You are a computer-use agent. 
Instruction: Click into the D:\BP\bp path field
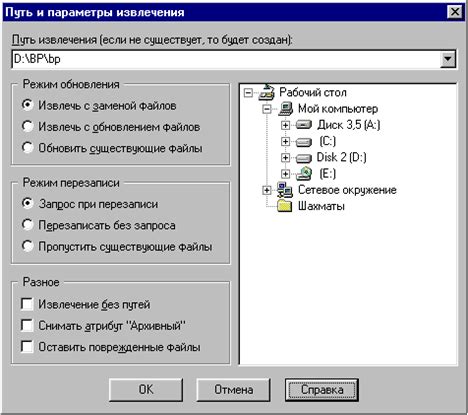[226, 59]
